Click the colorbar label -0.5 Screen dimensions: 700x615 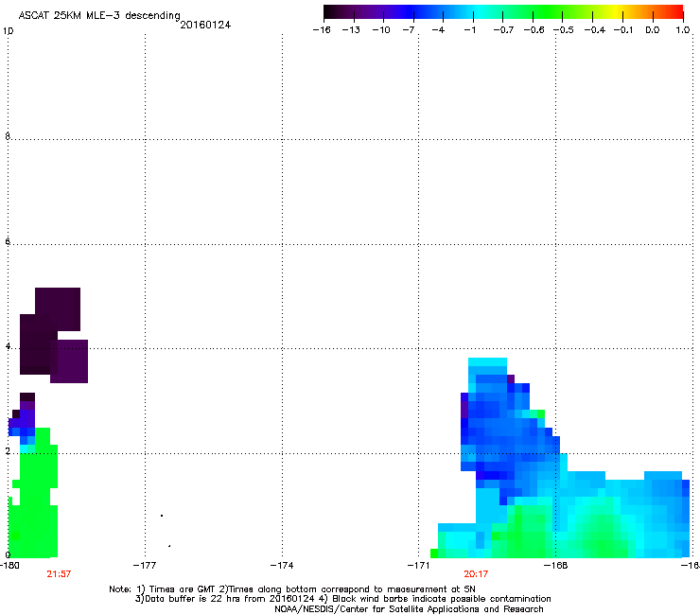(564, 30)
